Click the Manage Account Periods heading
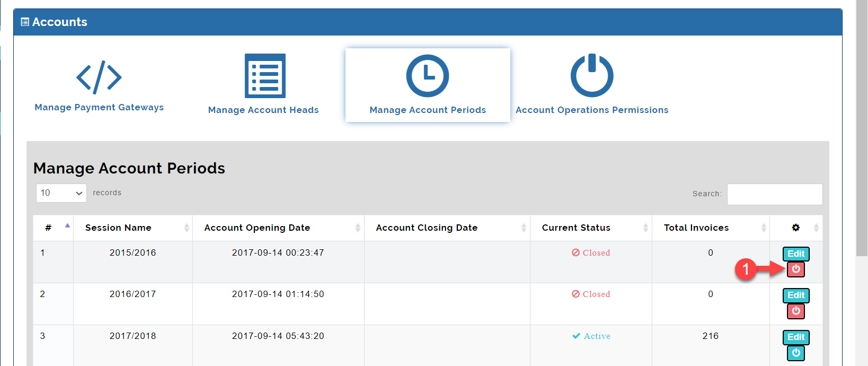 coord(129,168)
